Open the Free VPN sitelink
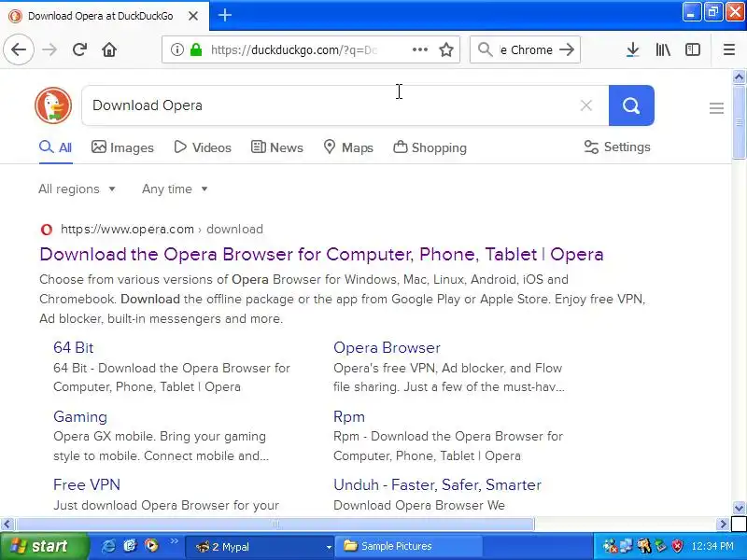Viewport: 747px width, 560px height. (87, 484)
